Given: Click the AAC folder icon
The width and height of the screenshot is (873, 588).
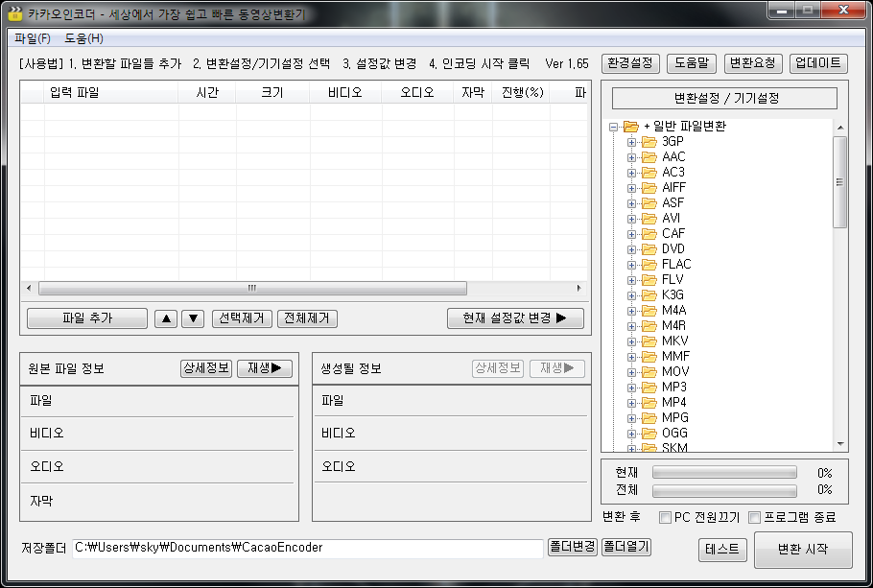Looking at the screenshot, I should 649,157.
